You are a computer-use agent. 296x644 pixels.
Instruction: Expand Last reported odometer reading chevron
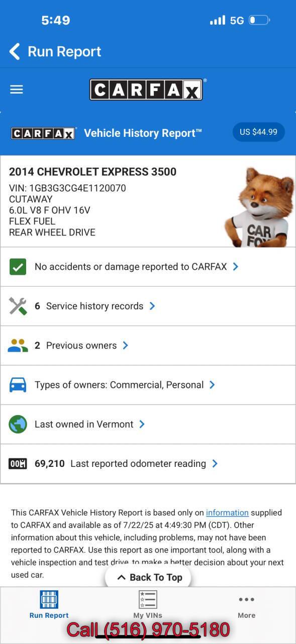[x=215, y=463]
